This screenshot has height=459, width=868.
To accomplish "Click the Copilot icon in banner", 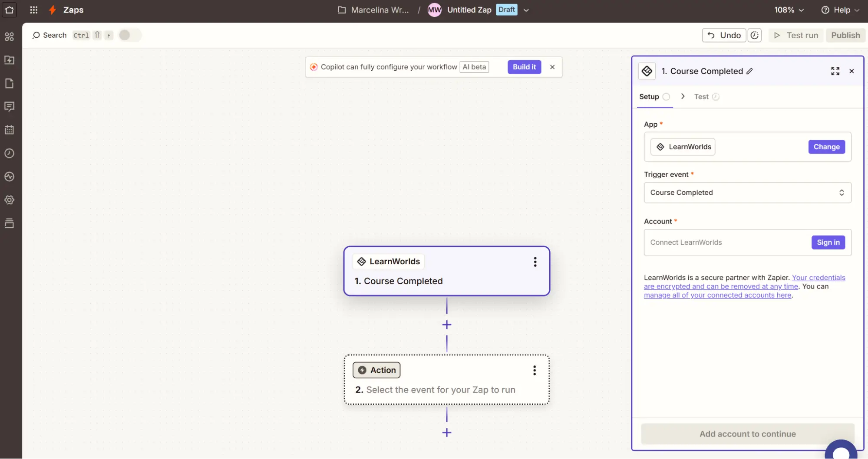I will tap(314, 67).
